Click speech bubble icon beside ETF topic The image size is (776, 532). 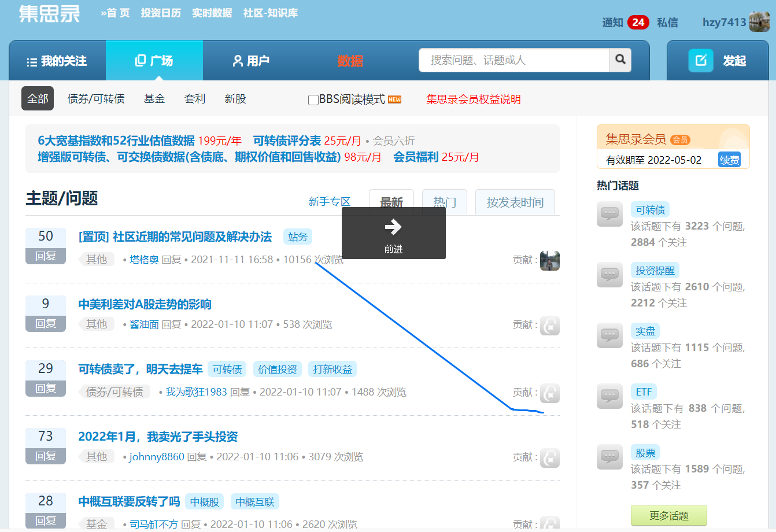pos(609,396)
